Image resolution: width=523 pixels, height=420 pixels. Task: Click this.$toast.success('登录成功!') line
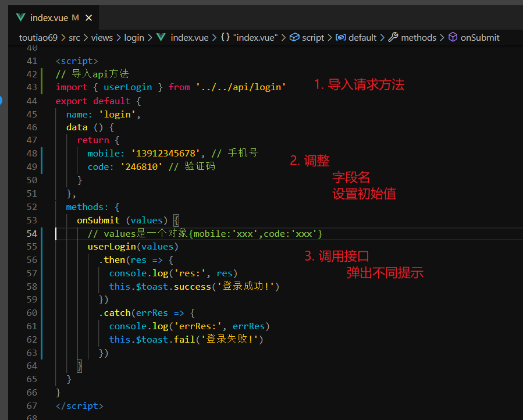coord(194,287)
